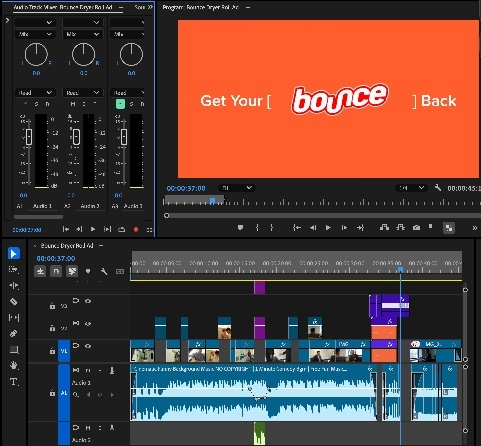
Task: Open the Bounce Dryer Ball Ad timeline panel menu
Action: [x=101, y=246]
